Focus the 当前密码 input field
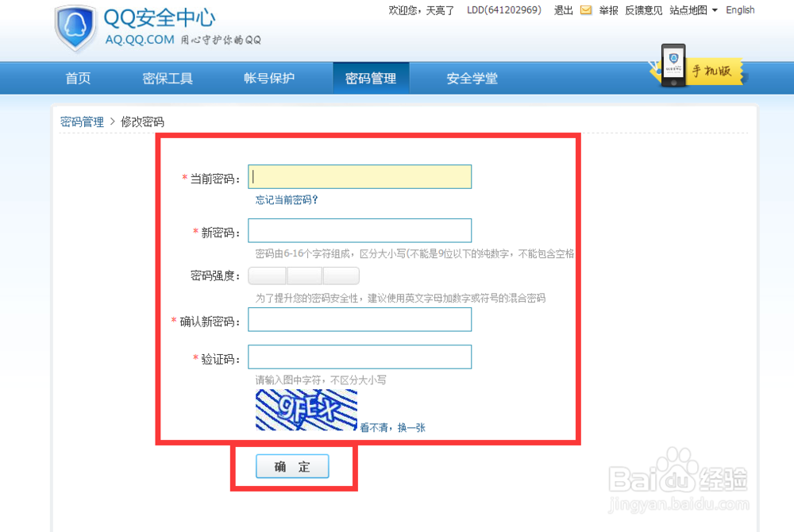 (360, 176)
